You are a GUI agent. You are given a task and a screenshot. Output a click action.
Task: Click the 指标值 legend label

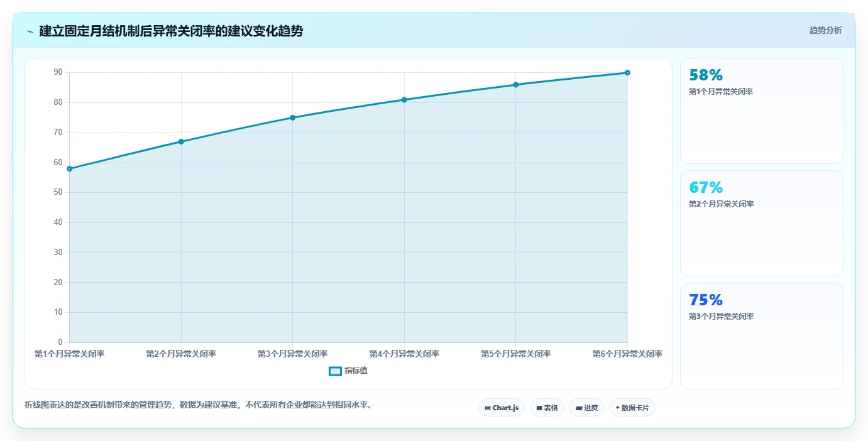[356, 371]
